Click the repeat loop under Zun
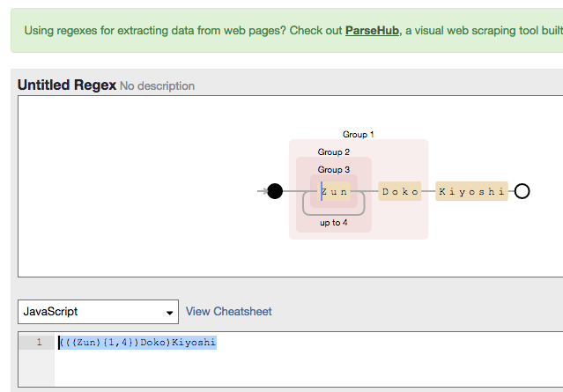563x392 pixels. pos(334,212)
